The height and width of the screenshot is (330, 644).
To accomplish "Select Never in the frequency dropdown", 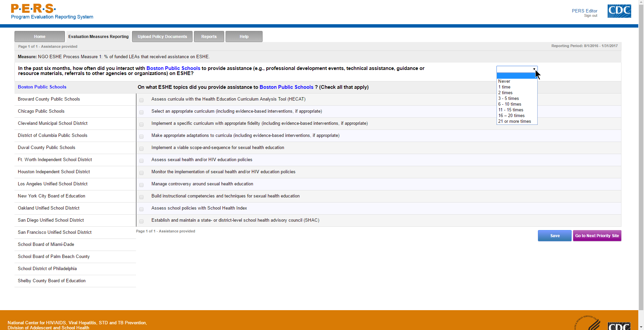I will 517,81.
